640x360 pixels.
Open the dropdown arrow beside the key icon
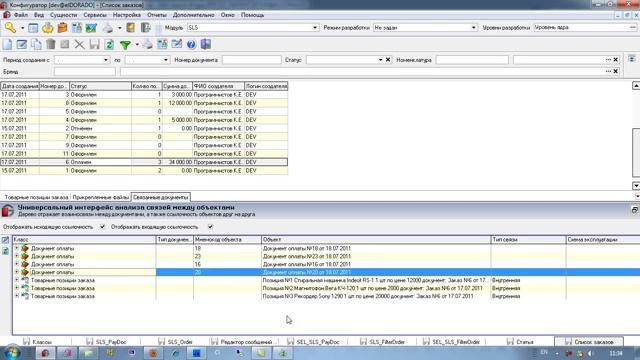click(x=22, y=28)
